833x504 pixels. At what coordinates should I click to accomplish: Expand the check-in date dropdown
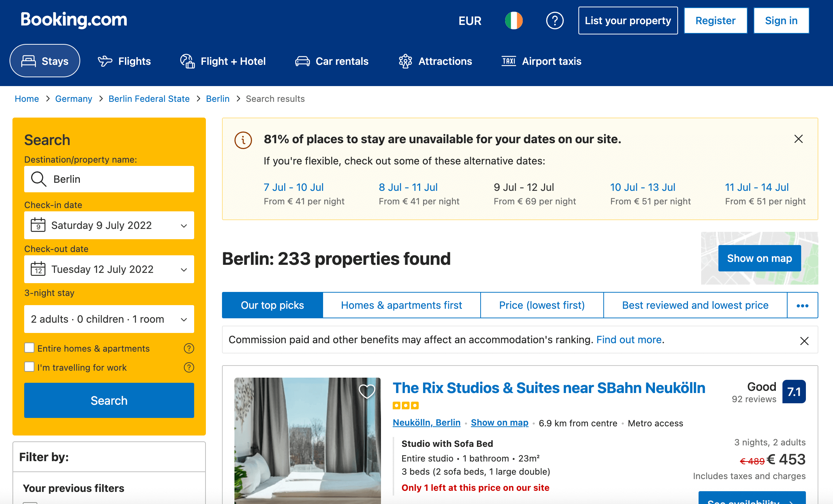184,225
